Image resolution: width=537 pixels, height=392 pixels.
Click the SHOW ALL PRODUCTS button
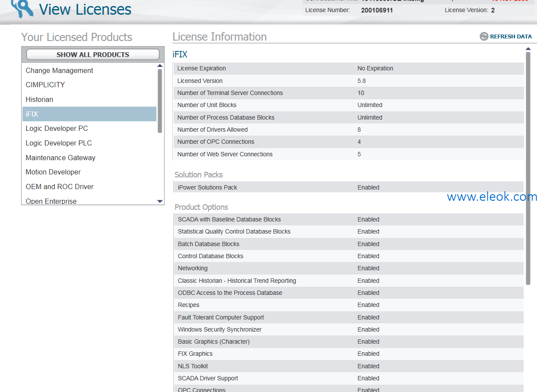tap(93, 54)
